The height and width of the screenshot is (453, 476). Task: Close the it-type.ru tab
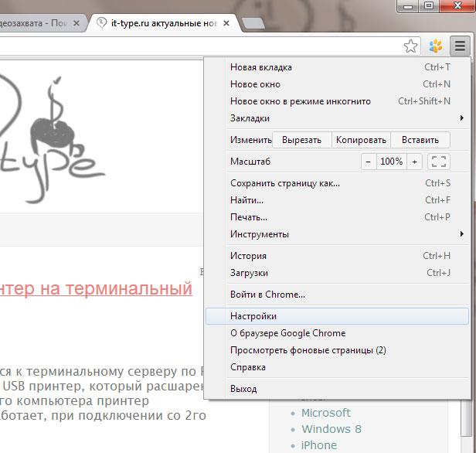pyautogui.click(x=226, y=23)
